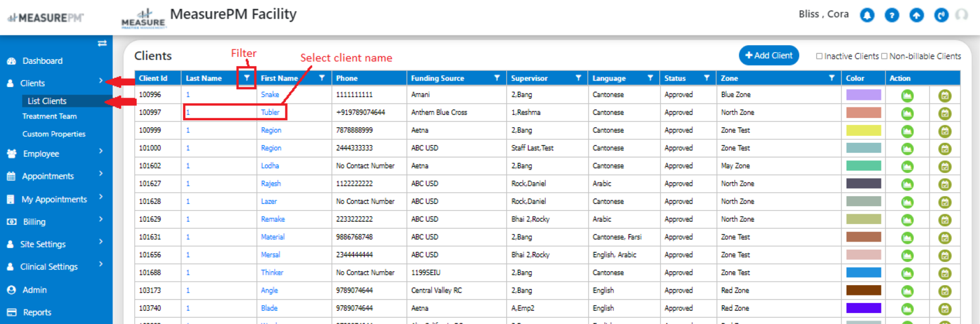Click green graph icon for client Lazer
This screenshot has height=324, width=980.
908,203
